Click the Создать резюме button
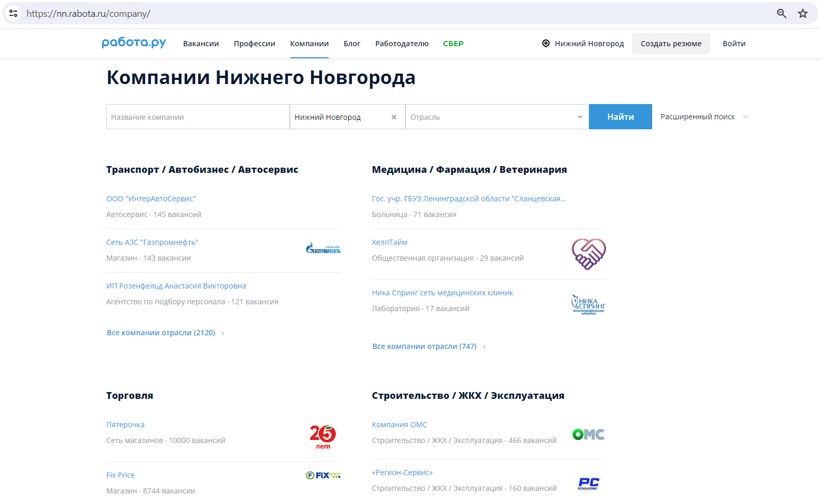Viewport: 821px width, 504px height. tap(671, 44)
